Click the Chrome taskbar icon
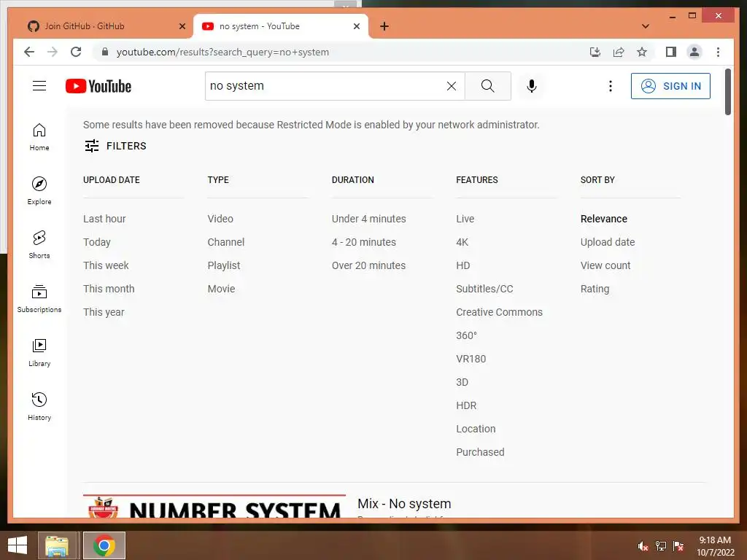Viewport: 747px width, 560px height. 104,545
